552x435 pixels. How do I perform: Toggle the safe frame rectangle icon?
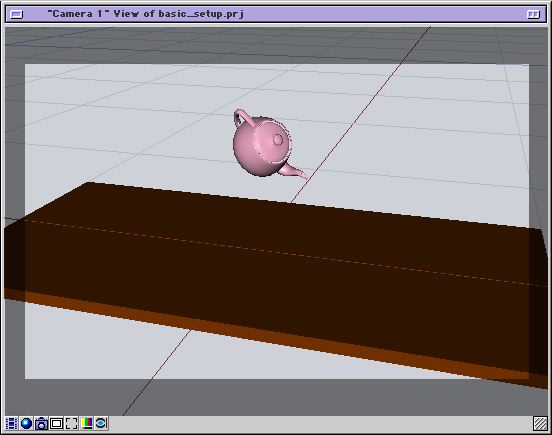click(56, 423)
